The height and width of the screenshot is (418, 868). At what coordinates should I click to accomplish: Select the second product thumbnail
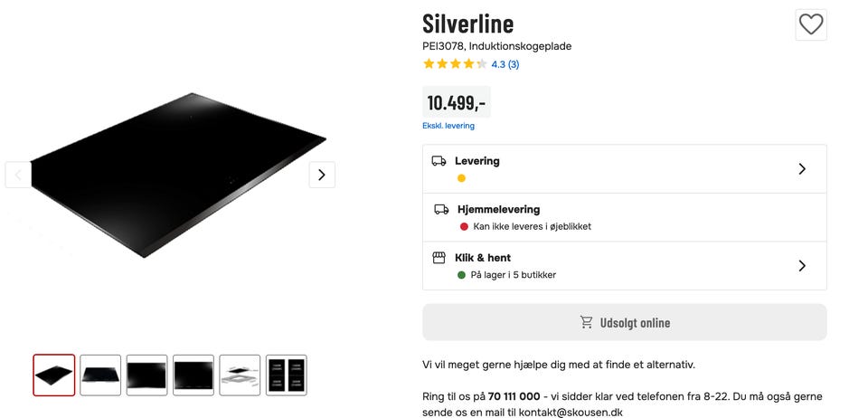(100, 375)
